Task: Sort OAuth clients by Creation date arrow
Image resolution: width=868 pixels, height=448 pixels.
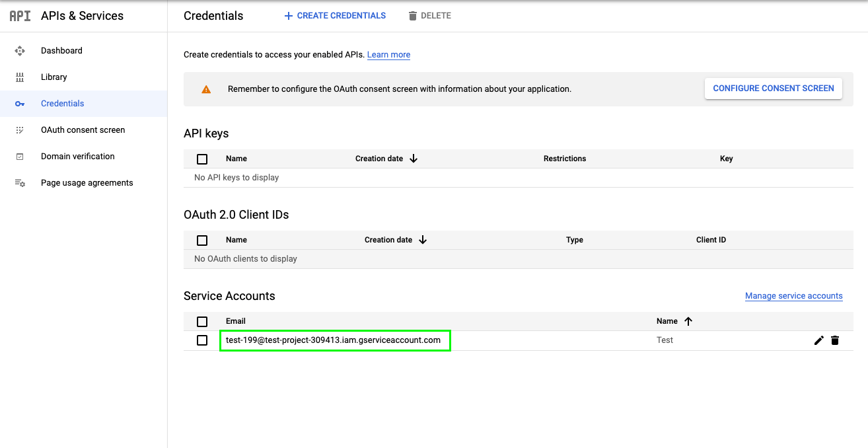Action: 423,240
